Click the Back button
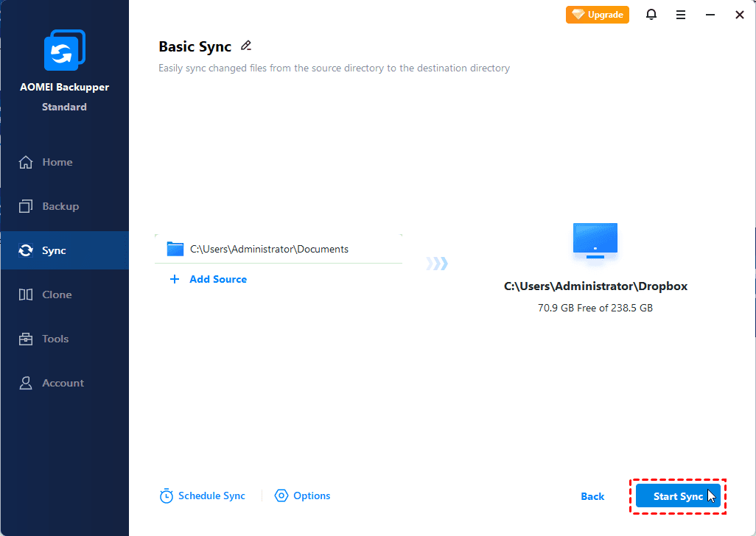 592,496
